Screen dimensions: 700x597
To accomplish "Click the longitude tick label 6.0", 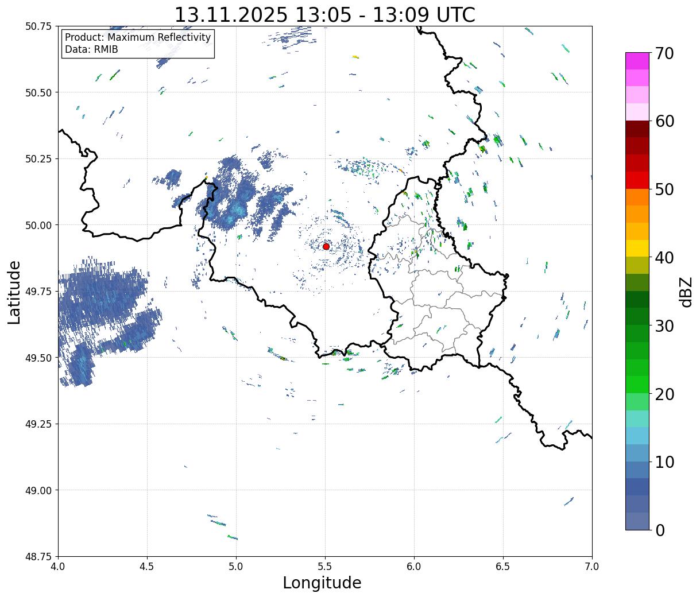I will pyautogui.click(x=414, y=566).
